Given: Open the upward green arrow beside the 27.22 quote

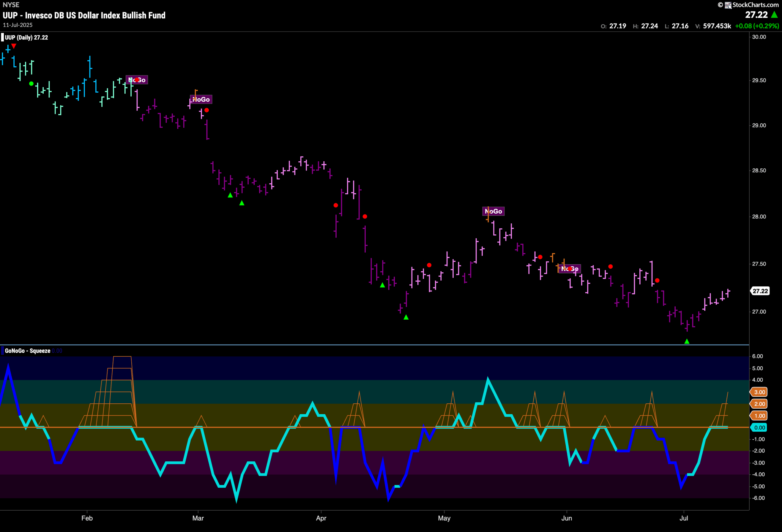Looking at the screenshot, I should 775,15.
